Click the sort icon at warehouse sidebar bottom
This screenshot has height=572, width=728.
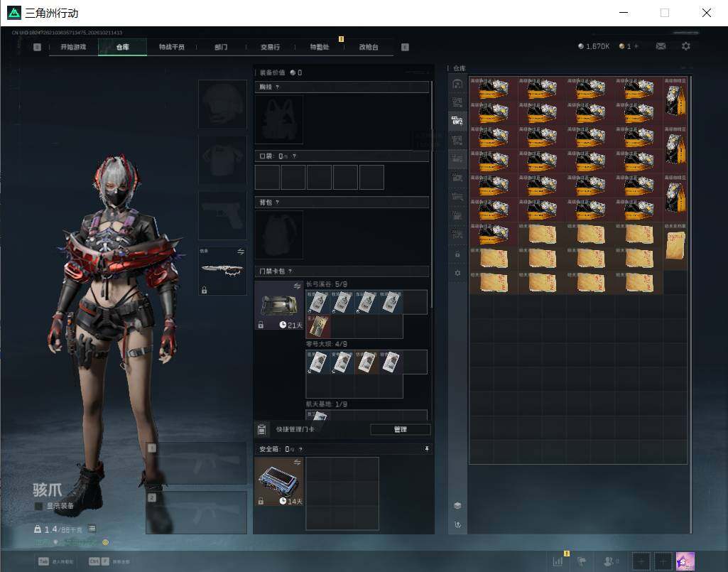tap(457, 524)
